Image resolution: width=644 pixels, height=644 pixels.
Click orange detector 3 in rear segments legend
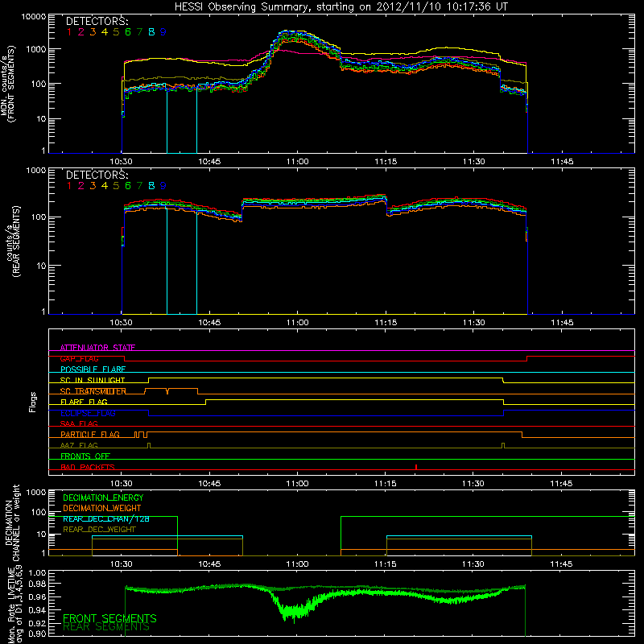coord(93,186)
